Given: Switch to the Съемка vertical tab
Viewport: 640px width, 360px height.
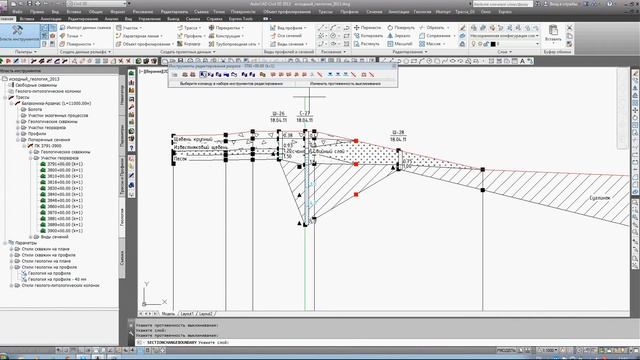Looking at the screenshot, I should [x=122, y=257].
